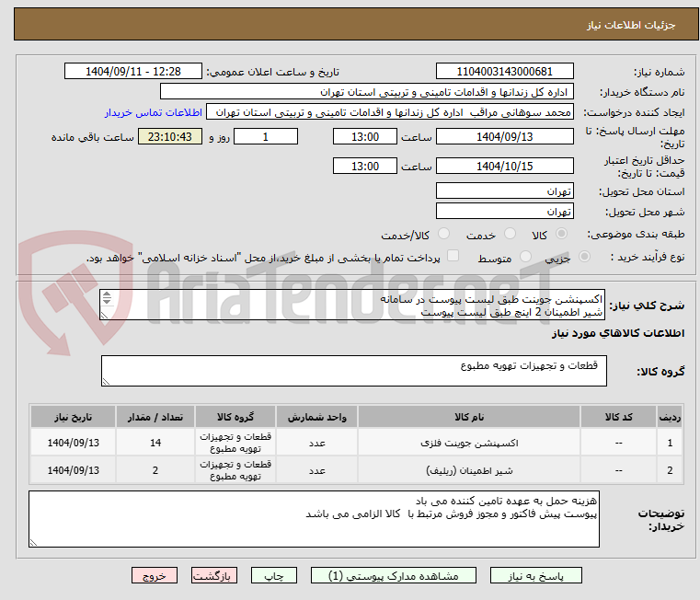Click date 1404/09/13 in شیر اطمینان row

74,470
